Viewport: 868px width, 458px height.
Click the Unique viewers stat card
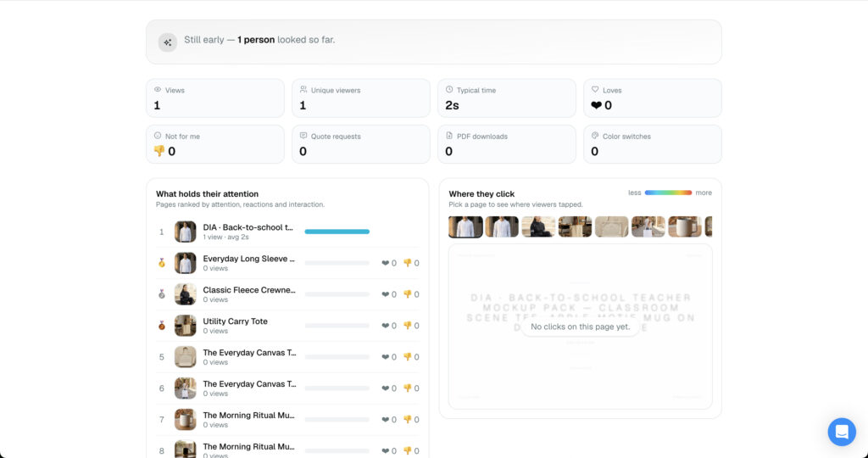pyautogui.click(x=361, y=98)
